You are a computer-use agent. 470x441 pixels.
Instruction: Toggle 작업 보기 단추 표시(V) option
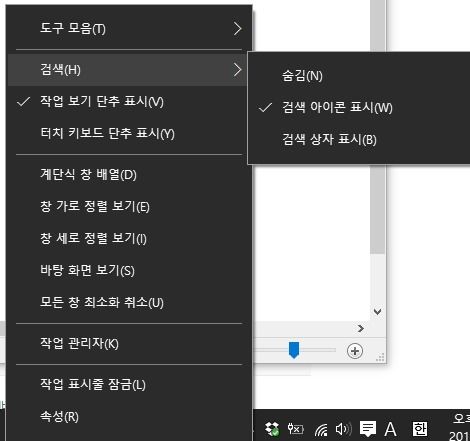129,102
